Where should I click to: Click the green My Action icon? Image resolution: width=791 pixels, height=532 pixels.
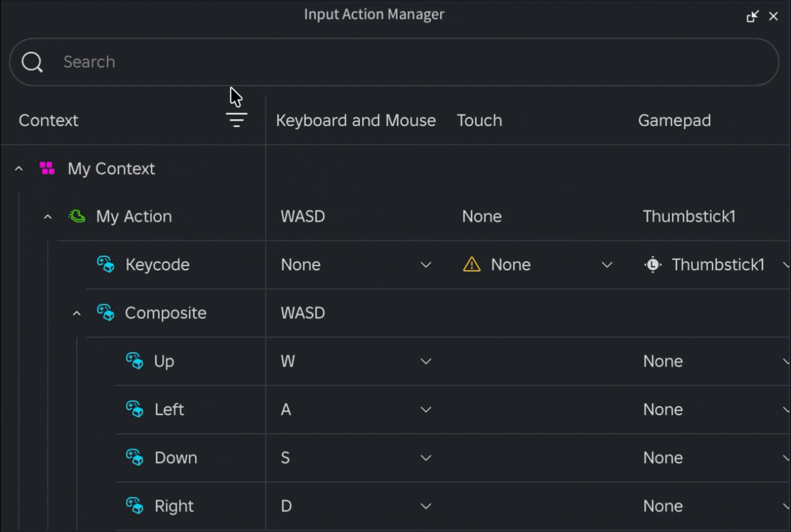(77, 216)
